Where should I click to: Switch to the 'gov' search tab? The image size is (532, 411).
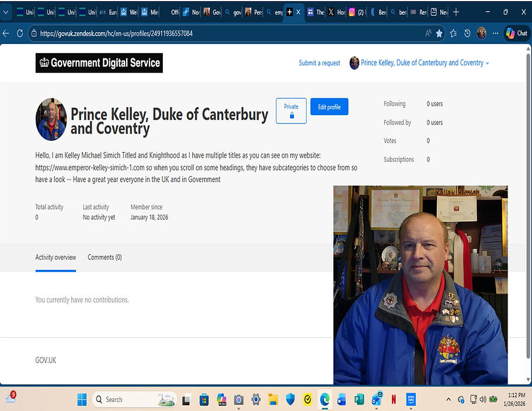tap(233, 12)
